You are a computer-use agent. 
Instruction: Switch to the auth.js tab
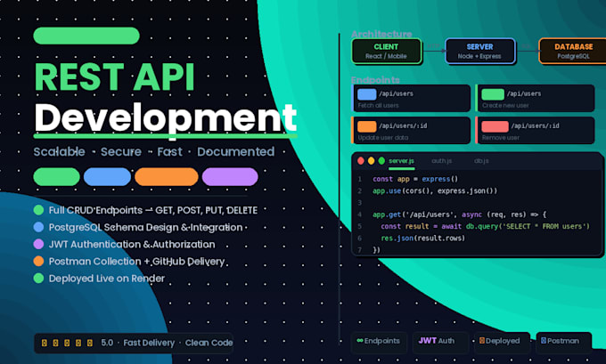(442, 161)
